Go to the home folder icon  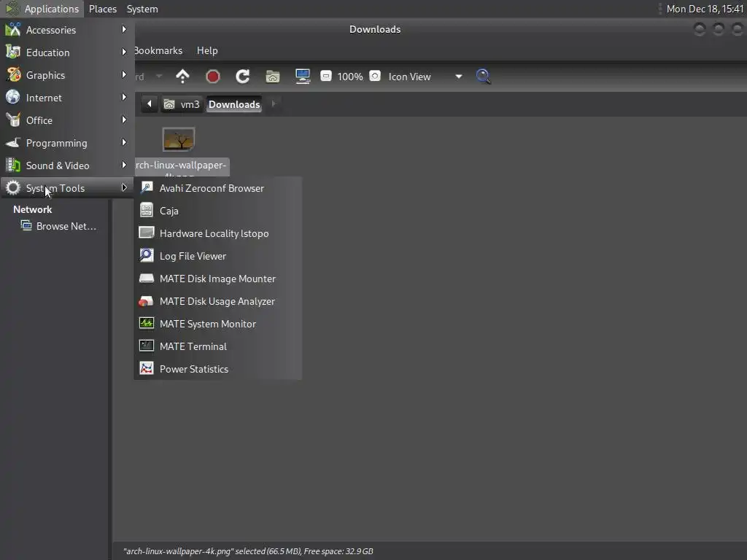tap(273, 76)
